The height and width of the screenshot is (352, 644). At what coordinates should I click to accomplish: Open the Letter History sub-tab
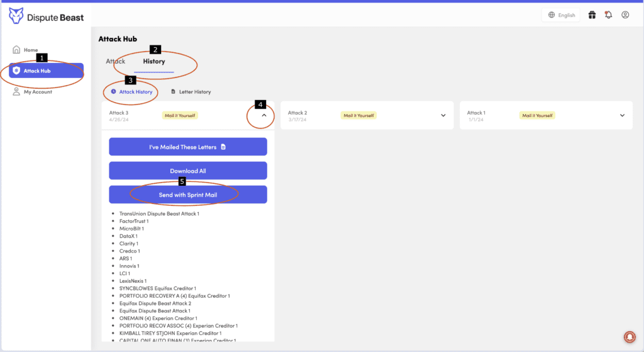pos(191,92)
